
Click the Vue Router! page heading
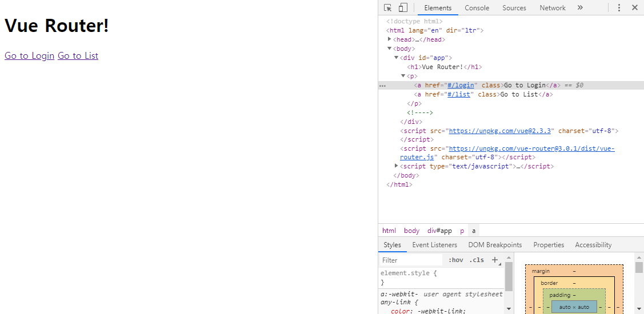[x=57, y=26]
